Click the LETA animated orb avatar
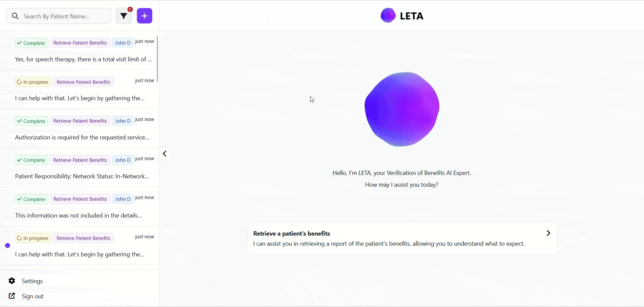This screenshot has width=644, height=307. (x=401, y=109)
